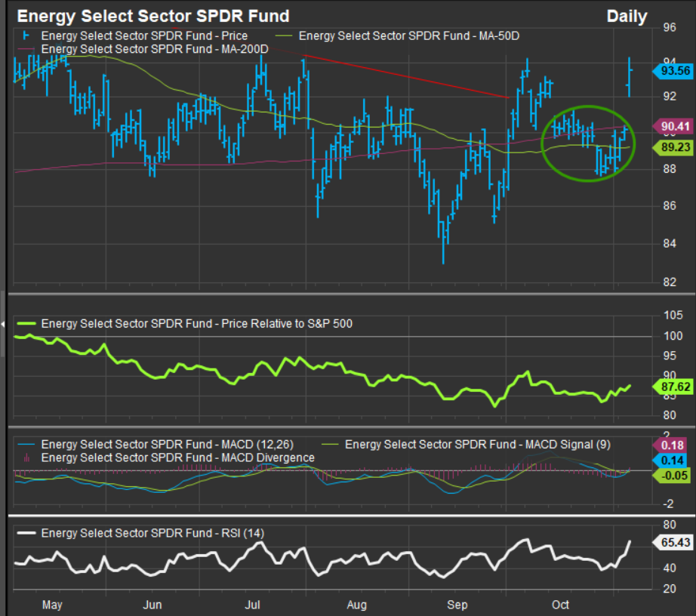Click the 'MACD Signal (9)' legend text
Viewport: 696px width, 616px height.
[478, 444]
